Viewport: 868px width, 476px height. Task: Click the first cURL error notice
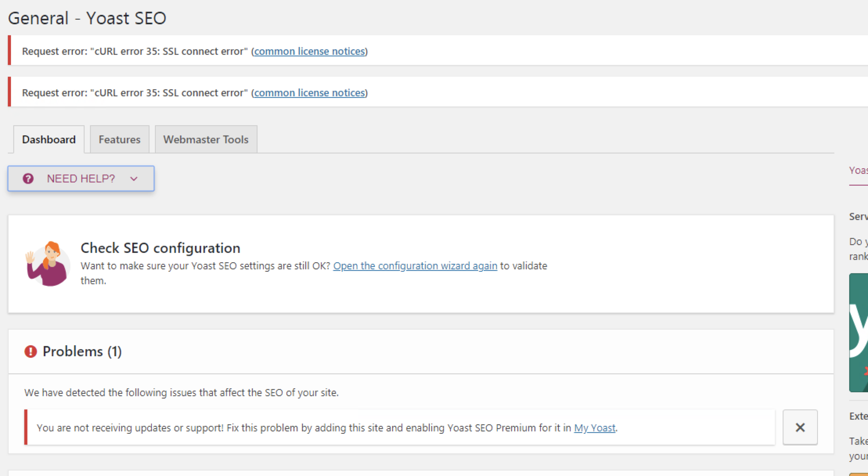pyautogui.click(x=438, y=50)
